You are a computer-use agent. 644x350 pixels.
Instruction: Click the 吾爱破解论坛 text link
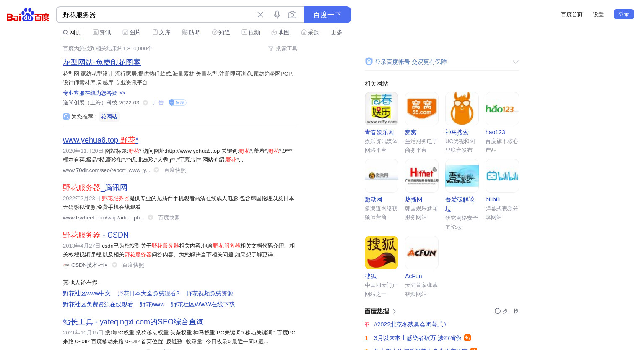click(x=460, y=204)
